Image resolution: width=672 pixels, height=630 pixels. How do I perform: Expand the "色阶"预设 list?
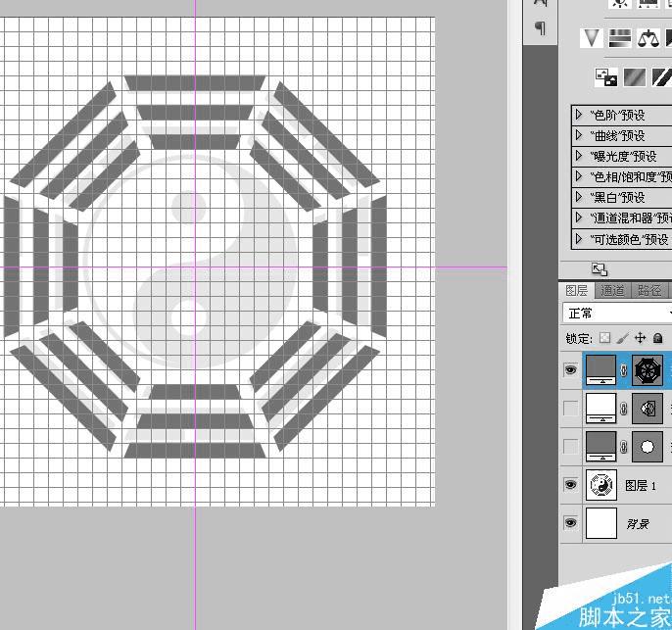[x=579, y=115]
